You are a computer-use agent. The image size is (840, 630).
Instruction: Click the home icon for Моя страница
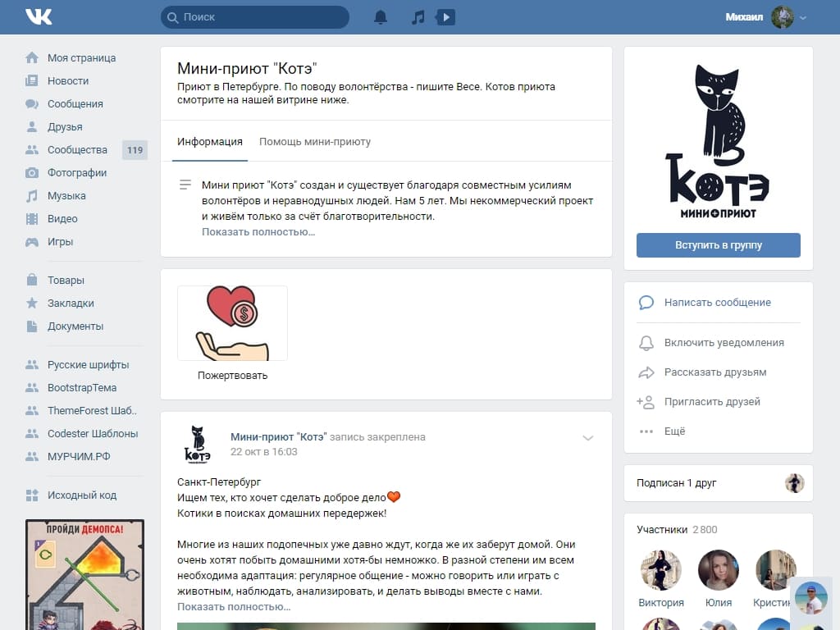pos(32,58)
